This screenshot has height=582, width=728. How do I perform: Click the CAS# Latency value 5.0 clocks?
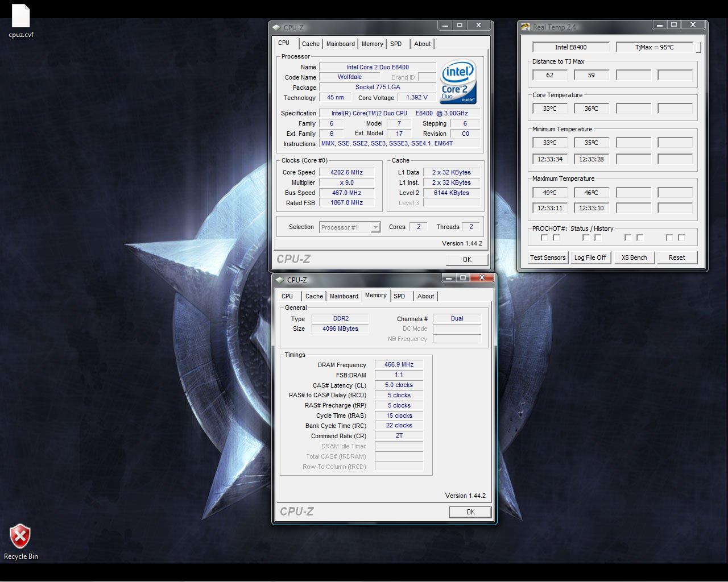pos(399,385)
